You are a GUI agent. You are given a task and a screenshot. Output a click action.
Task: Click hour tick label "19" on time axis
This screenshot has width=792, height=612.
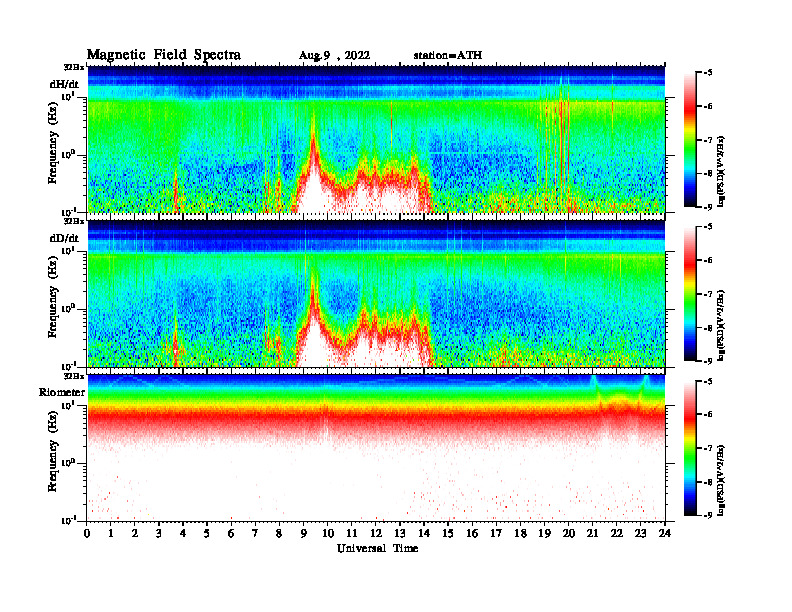[544, 534]
